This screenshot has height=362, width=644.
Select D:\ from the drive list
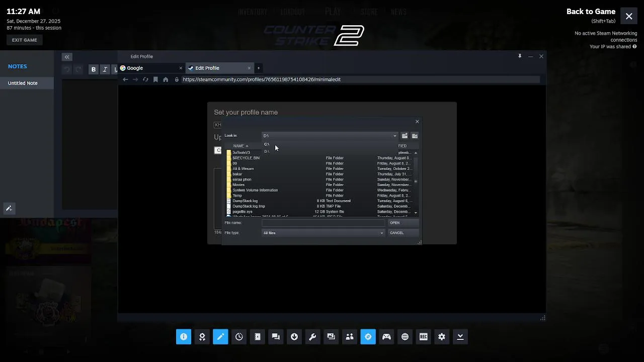pos(267,151)
